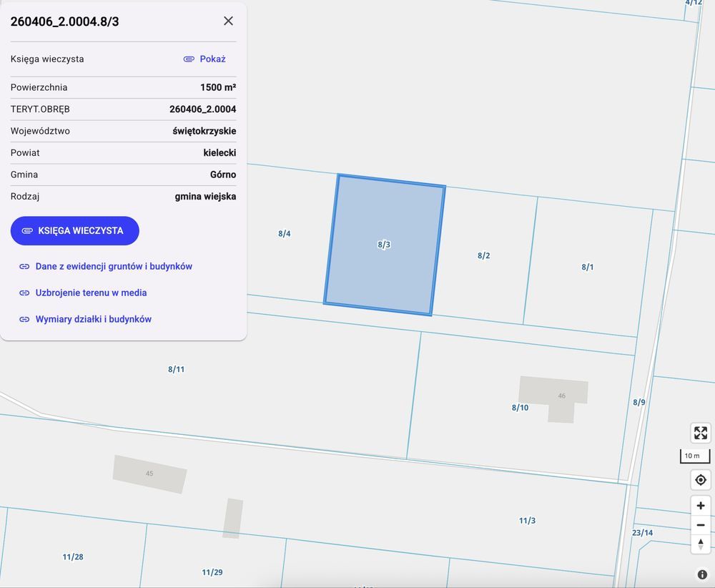The width and height of the screenshot is (715, 588).
Task: Click the KSIĘGA WIECZYSTA button
Action: 75,231
